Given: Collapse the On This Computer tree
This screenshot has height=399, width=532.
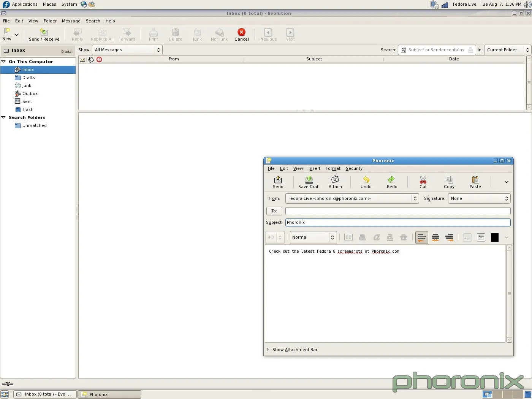Looking at the screenshot, I should pyautogui.click(x=3, y=61).
